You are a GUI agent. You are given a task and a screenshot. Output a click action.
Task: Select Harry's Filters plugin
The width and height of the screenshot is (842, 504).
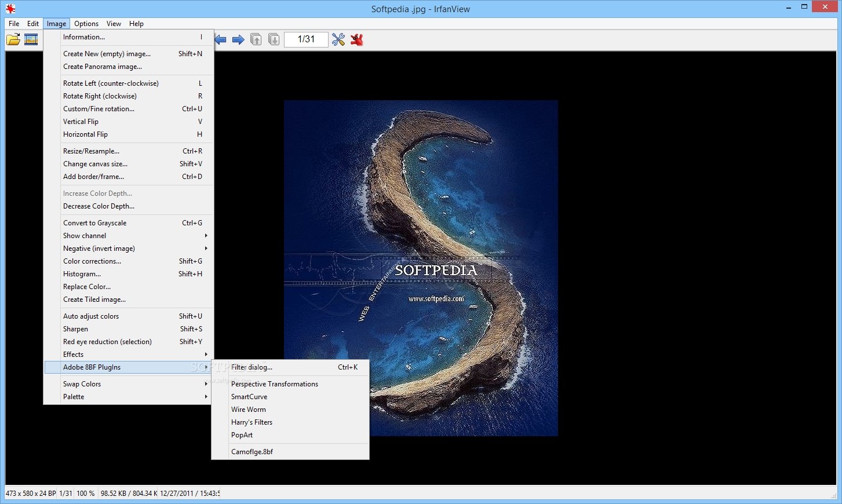pyautogui.click(x=290, y=422)
